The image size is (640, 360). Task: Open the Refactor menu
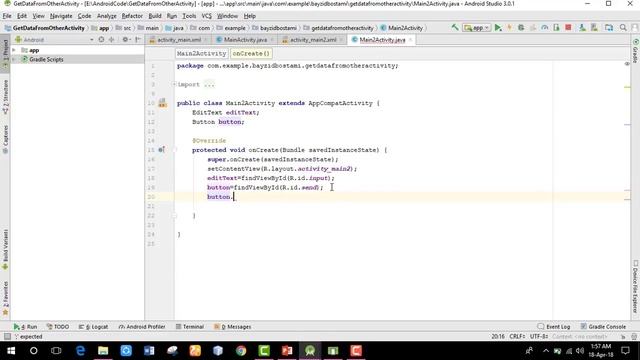click(132, 16)
